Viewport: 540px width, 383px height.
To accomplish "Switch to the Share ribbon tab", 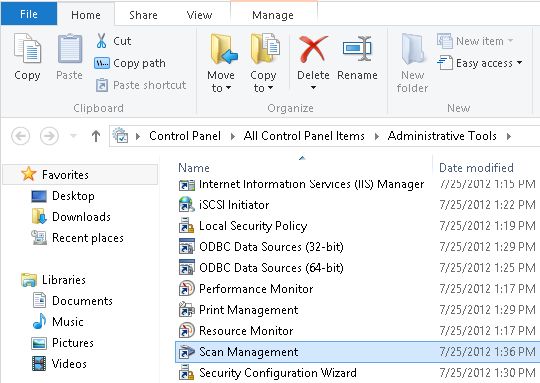I will (143, 15).
